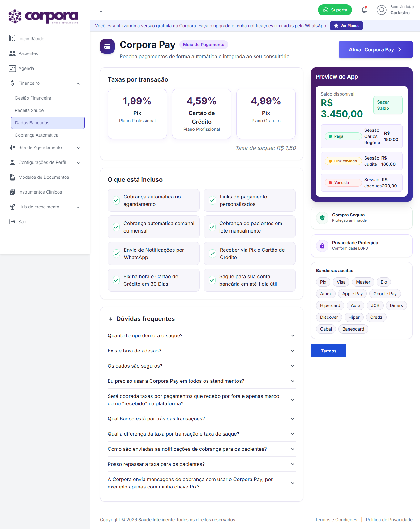Collapse the Financeiro menu chevron
This screenshot has width=420, height=529.
tap(78, 83)
